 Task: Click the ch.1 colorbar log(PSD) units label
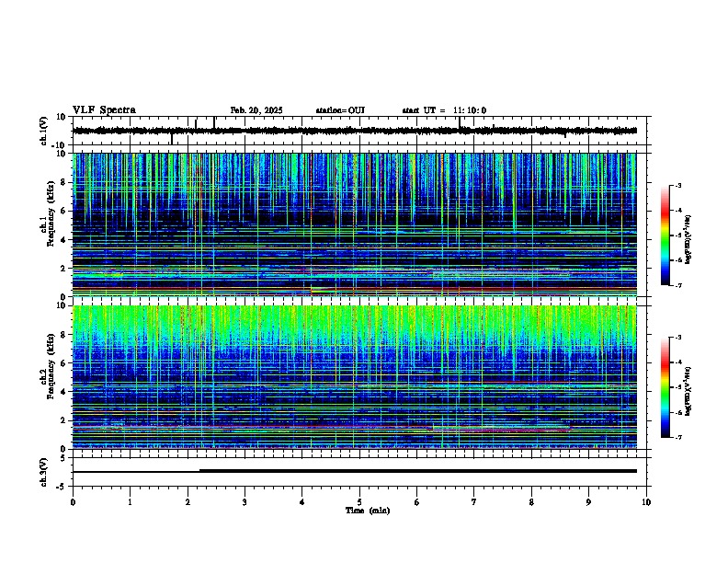click(x=688, y=240)
